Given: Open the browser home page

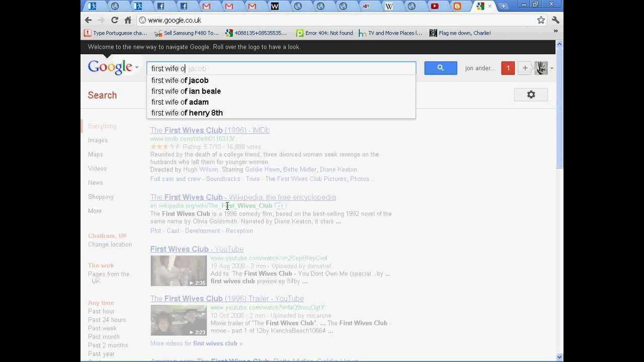Looking at the screenshot, I should (x=128, y=20).
